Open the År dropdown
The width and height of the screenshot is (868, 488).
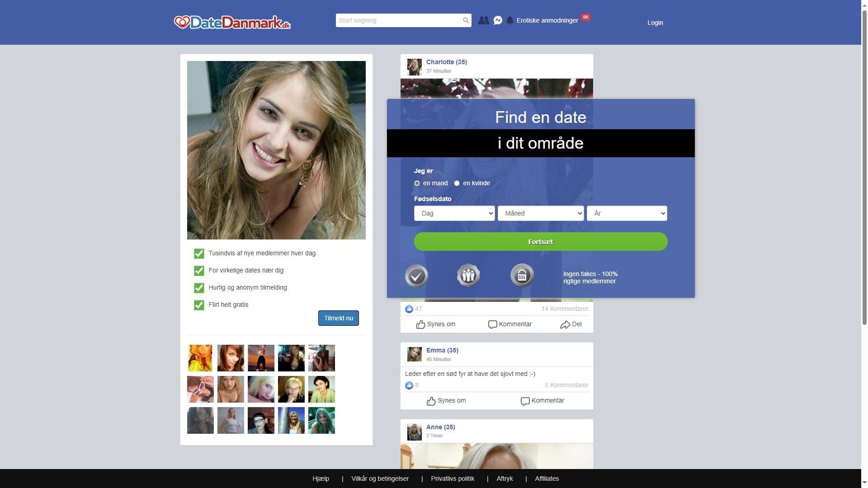point(627,213)
